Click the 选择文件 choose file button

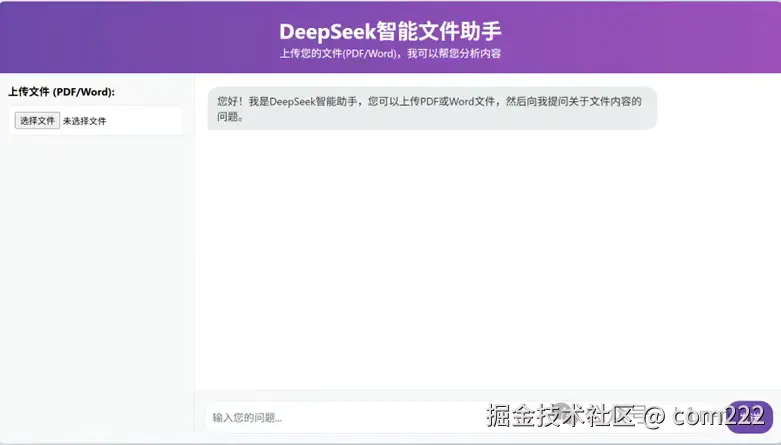pyautogui.click(x=37, y=121)
